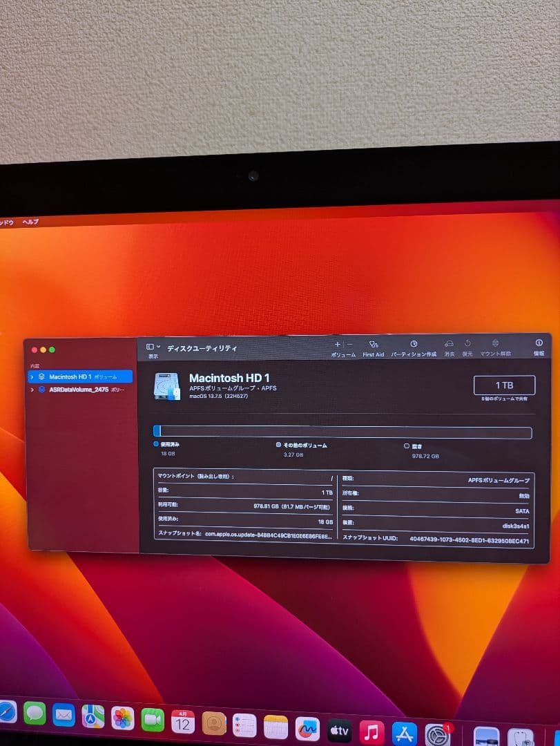
Task: Open the パーティション作成 (partition) tool
Action: tap(413, 345)
